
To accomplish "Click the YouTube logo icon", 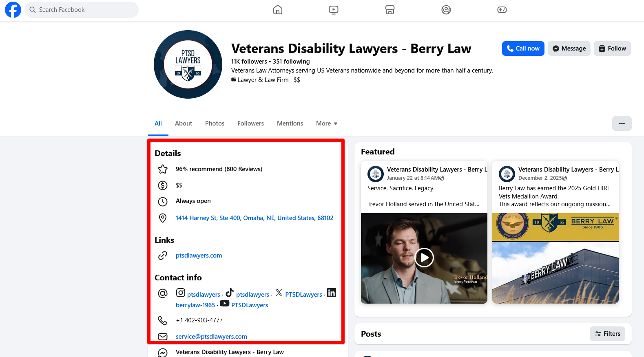I will pos(225,303).
